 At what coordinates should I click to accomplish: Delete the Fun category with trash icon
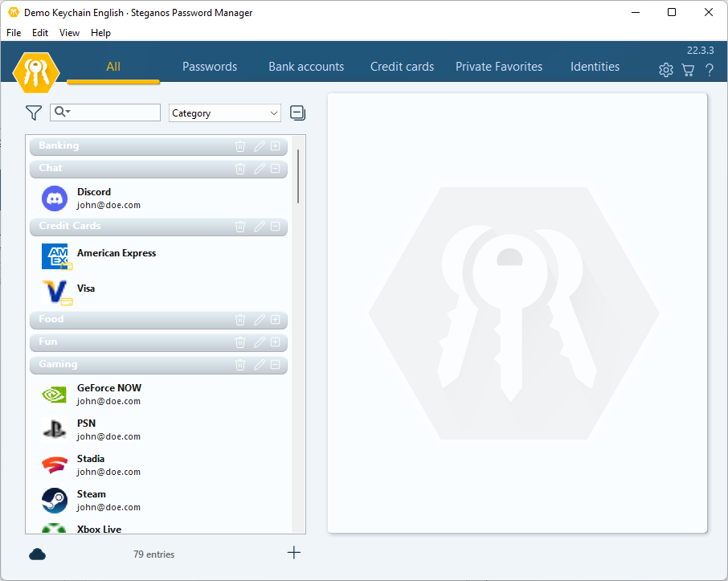(240, 342)
